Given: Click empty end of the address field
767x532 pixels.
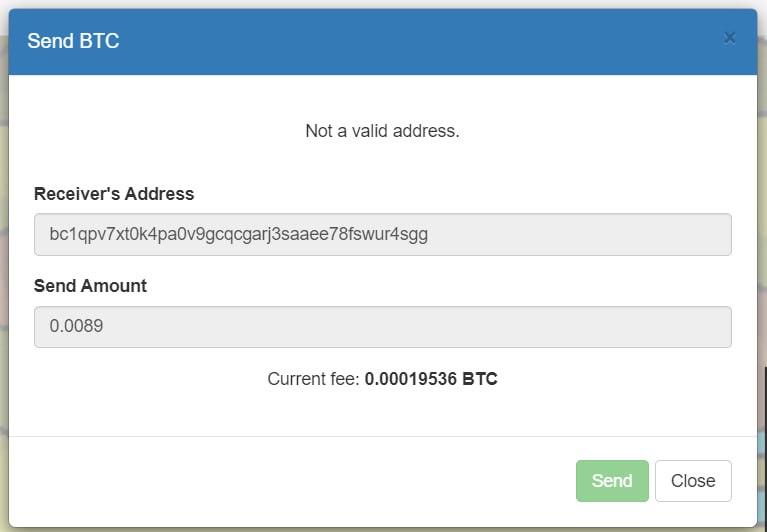Looking at the screenshot, I should click(x=587, y=234).
